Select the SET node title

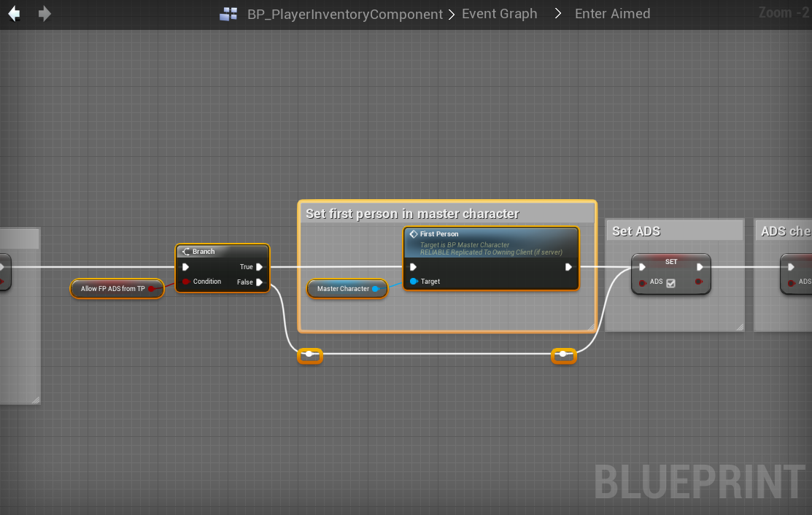point(671,262)
